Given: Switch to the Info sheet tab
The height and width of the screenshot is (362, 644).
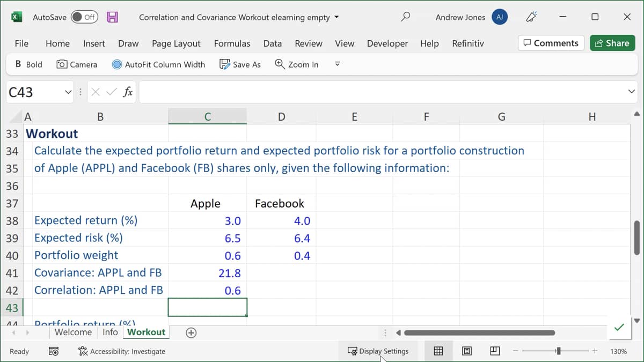Looking at the screenshot, I should point(110,332).
